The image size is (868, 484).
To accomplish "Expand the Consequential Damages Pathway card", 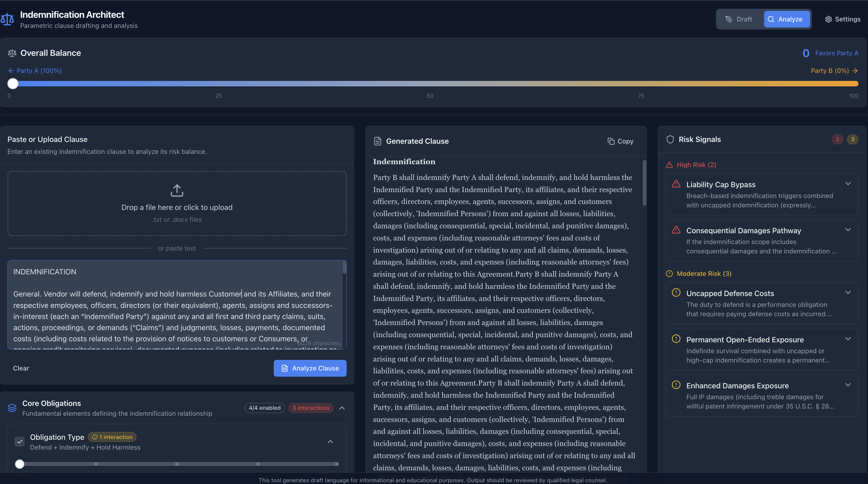I will point(848,230).
